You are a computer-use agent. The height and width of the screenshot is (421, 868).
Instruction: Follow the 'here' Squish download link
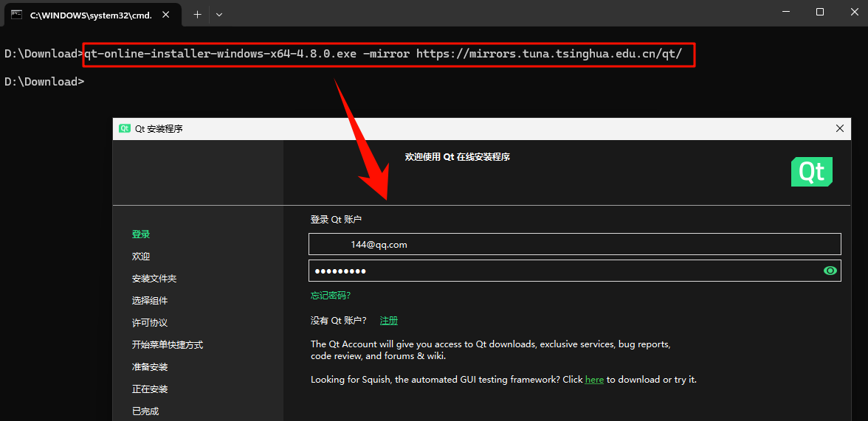tap(594, 380)
